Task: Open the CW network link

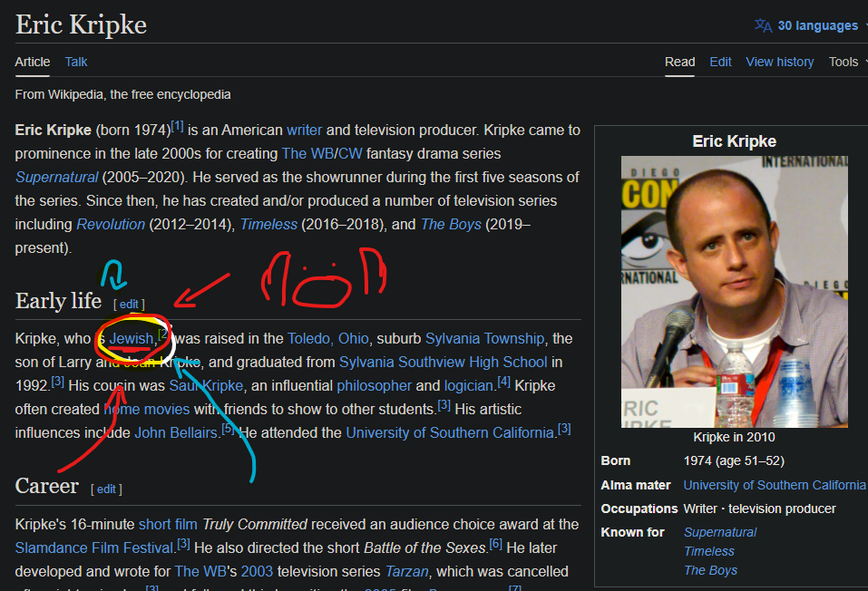Action: point(350,153)
